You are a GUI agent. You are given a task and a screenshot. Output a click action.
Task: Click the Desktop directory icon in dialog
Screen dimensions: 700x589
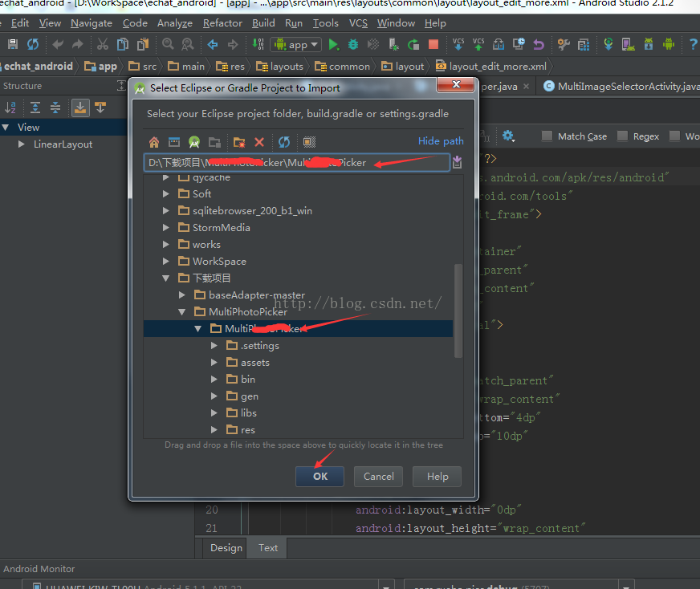point(174,142)
